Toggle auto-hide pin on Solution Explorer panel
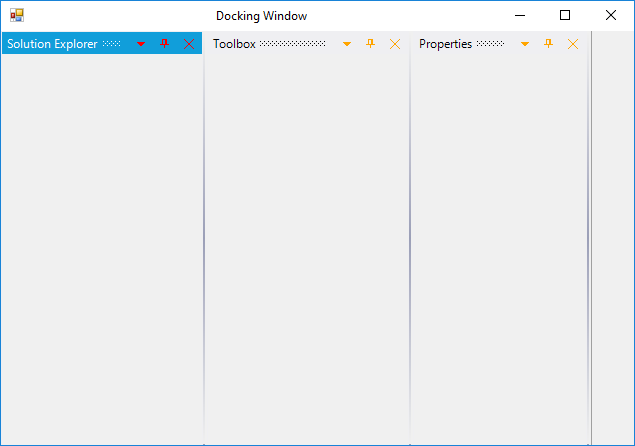The width and height of the screenshot is (635, 446). click(164, 43)
